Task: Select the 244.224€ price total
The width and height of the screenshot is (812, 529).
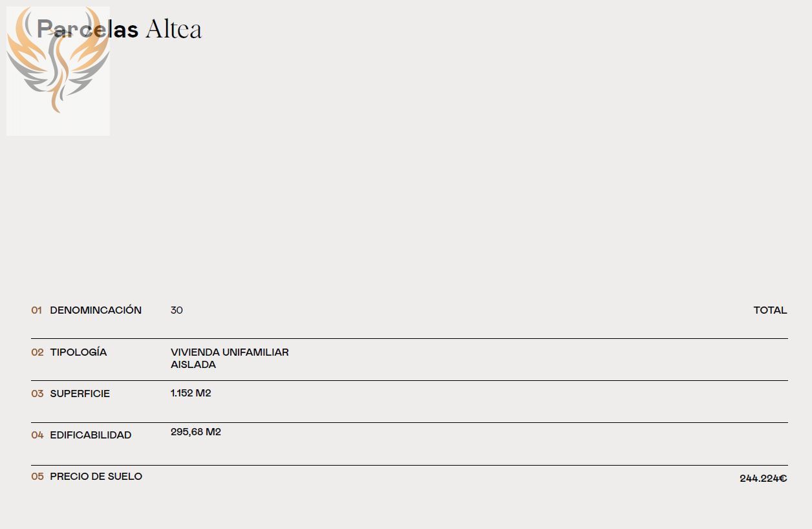Action: point(763,479)
